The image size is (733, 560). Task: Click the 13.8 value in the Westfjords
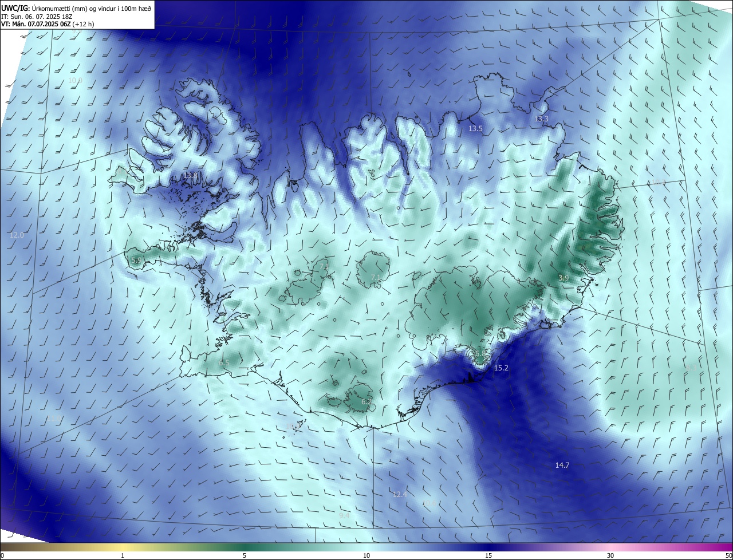191,175
